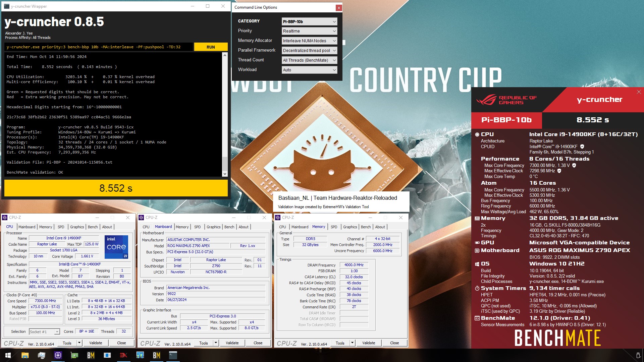Click the BIOS Version 9922 field
This screenshot has width=644, height=362.
pyautogui.click(x=216, y=294)
